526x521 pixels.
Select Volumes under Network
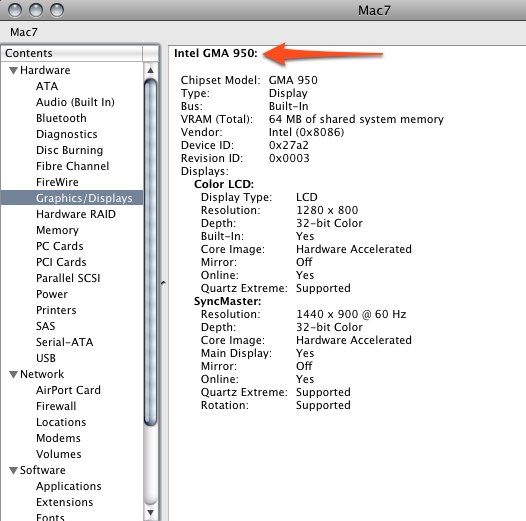click(59, 454)
